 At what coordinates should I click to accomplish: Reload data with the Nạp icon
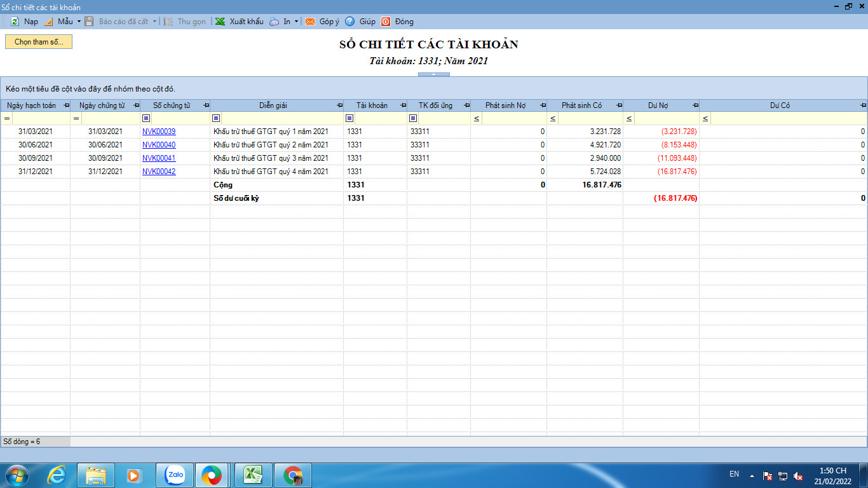tap(15, 22)
